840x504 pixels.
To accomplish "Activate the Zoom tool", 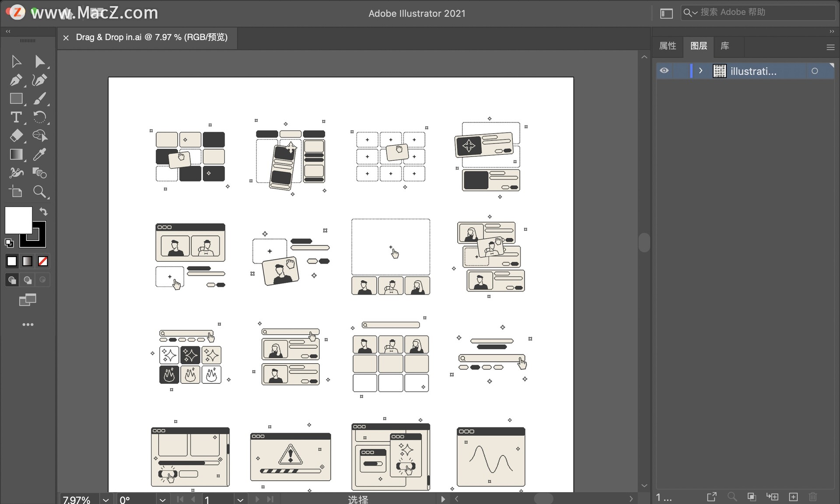I will point(39,191).
